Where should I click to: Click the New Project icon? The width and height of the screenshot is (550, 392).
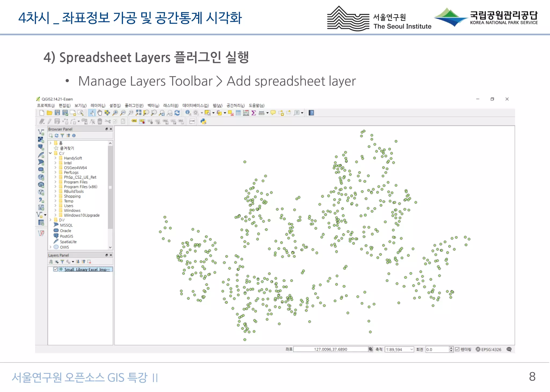pos(42,113)
